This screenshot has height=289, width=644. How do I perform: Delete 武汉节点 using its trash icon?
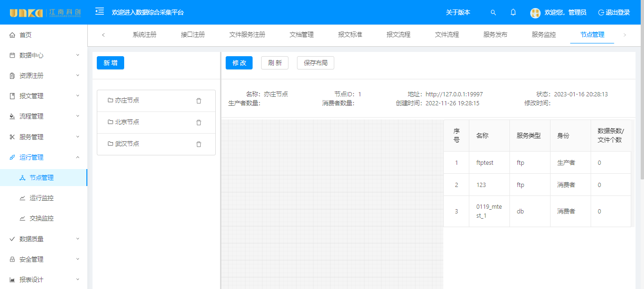pos(199,144)
